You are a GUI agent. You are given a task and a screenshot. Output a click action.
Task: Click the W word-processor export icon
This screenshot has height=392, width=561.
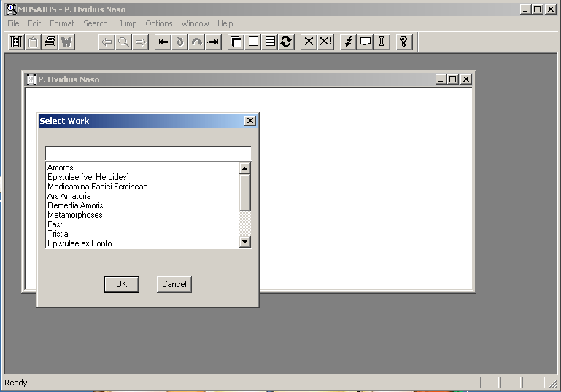coord(66,42)
